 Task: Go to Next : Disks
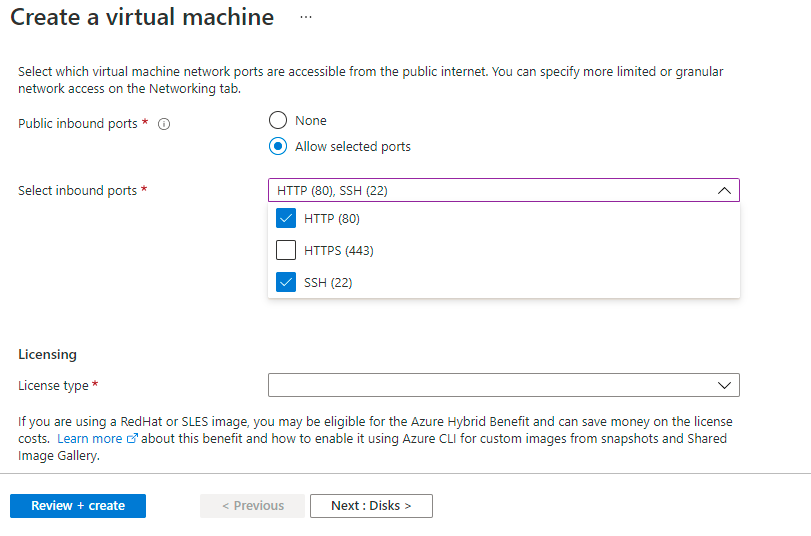pos(371,506)
